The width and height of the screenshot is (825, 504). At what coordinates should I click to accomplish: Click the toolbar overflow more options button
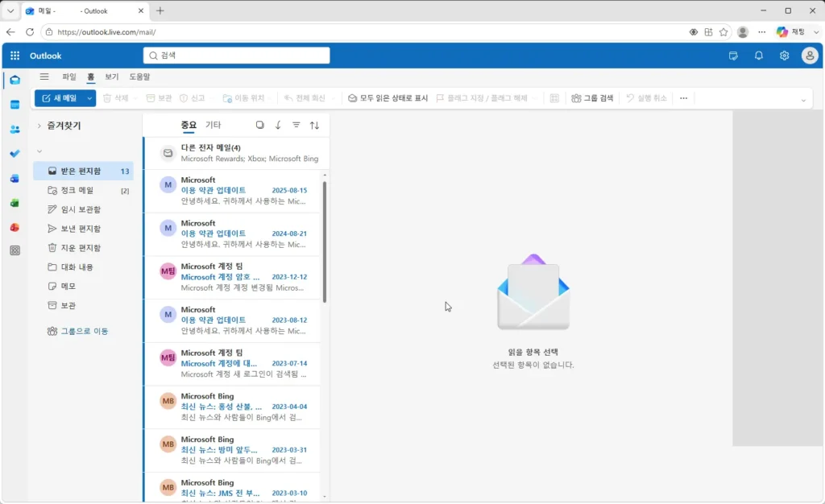click(683, 98)
